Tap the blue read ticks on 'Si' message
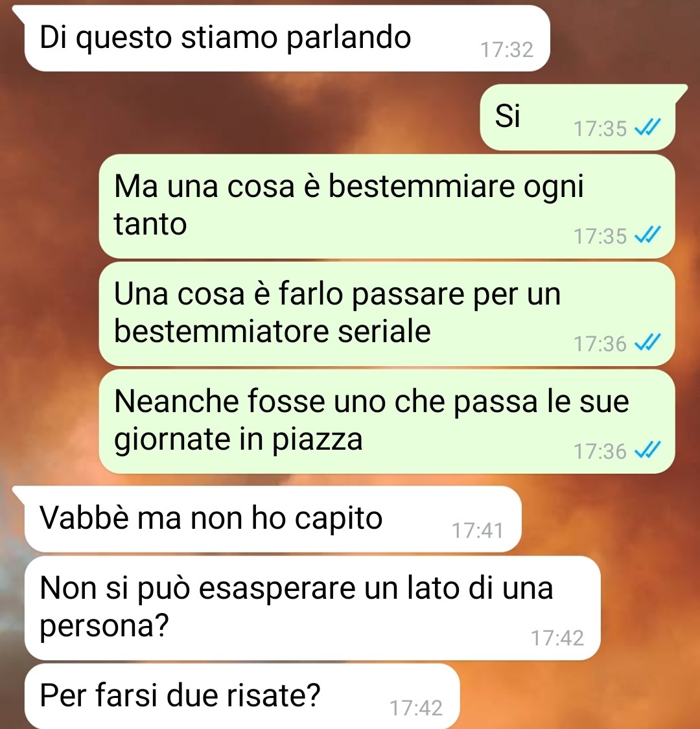 click(647, 128)
